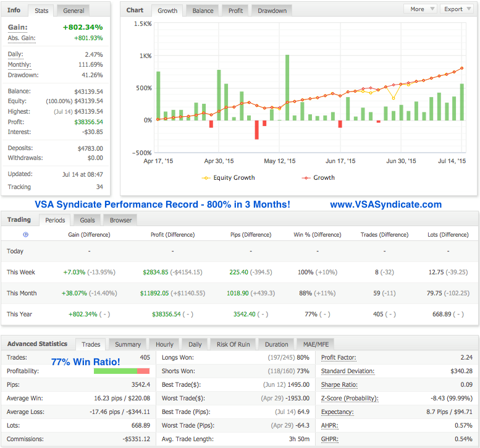The image size is (480, 448).
Task: Expand the Export dropdown menu
Action: (x=457, y=9)
